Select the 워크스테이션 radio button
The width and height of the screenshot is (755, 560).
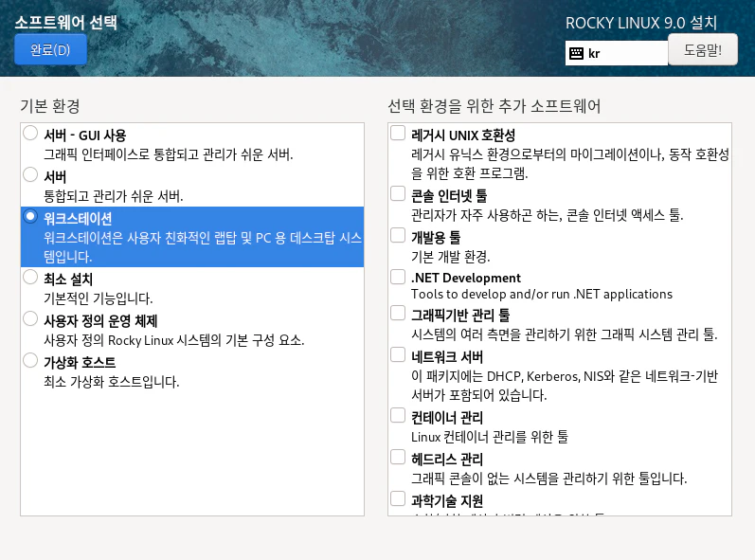click(30, 216)
